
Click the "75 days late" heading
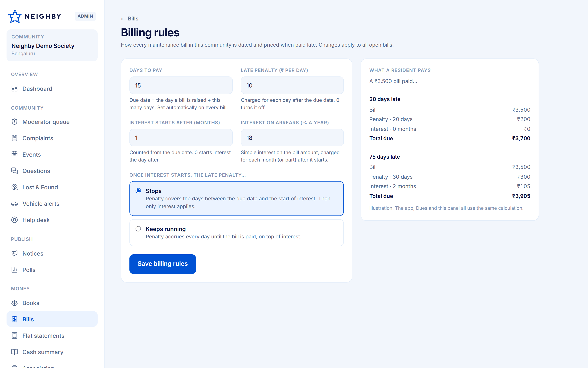(385, 157)
